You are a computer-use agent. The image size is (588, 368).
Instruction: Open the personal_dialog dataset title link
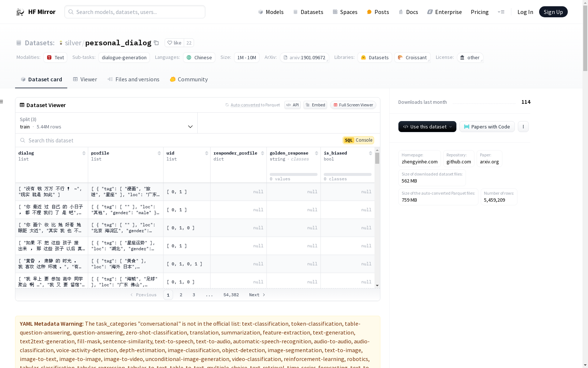pyautogui.click(x=118, y=43)
